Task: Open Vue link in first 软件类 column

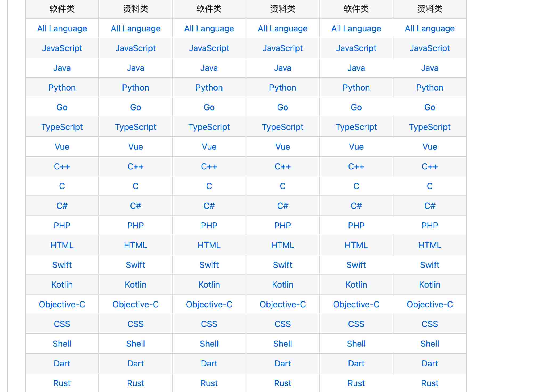Action: click(62, 147)
